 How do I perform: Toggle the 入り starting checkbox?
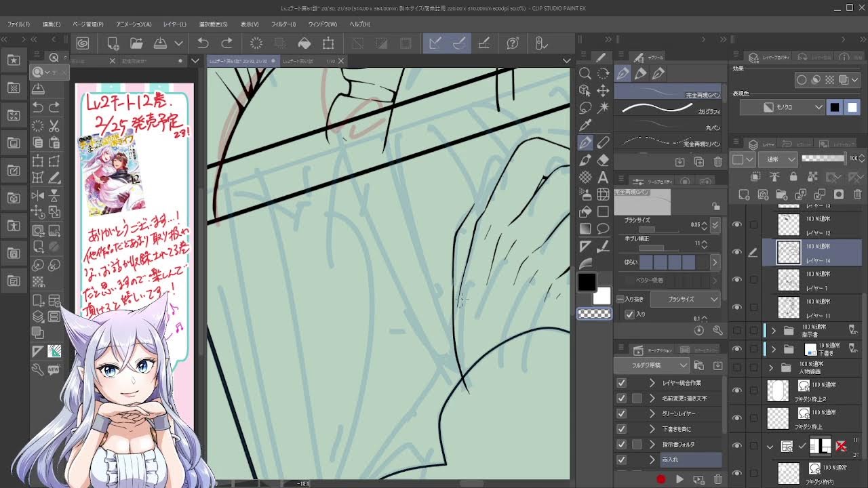pos(630,314)
